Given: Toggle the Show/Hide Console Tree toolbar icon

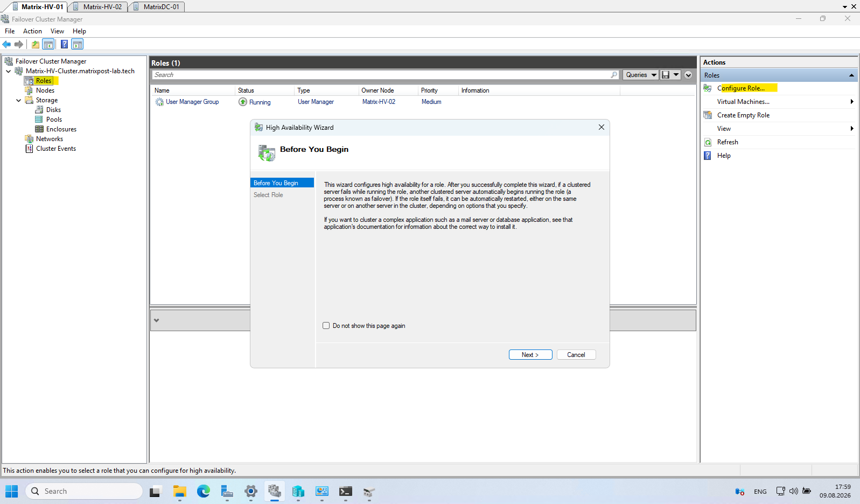Looking at the screenshot, I should pos(48,44).
